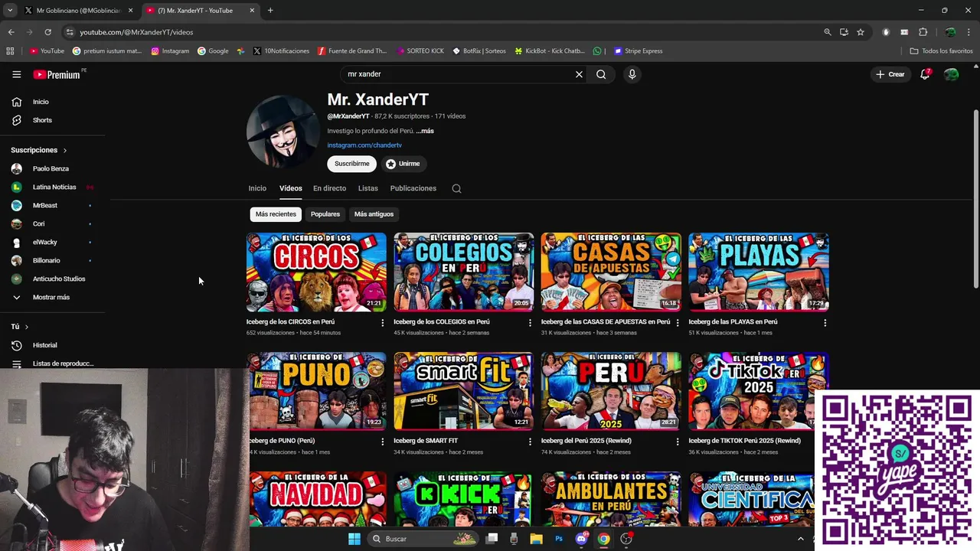Open the Chrome tab search dropdown
The width and height of the screenshot is (980, 551).
point(10,10)
